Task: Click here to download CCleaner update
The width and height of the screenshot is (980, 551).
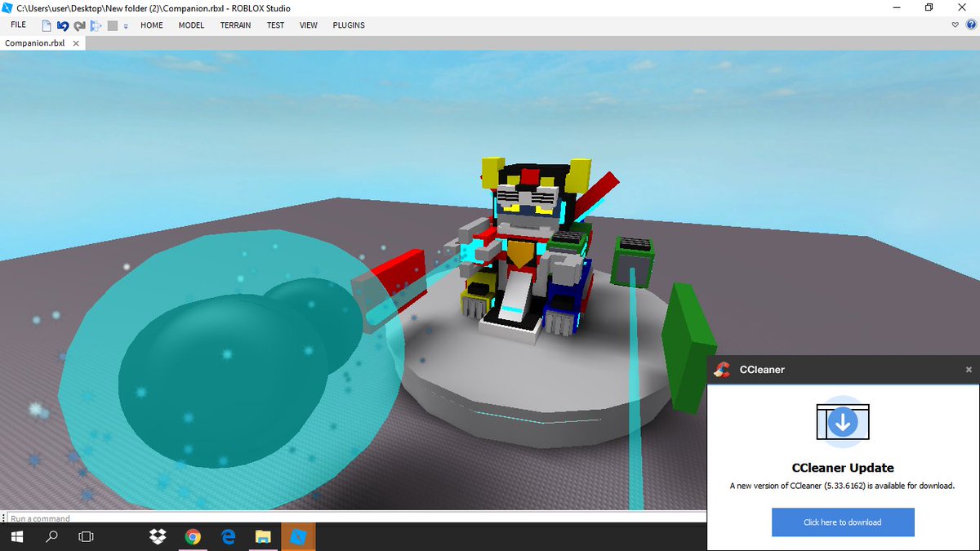Action: (843, 522)
